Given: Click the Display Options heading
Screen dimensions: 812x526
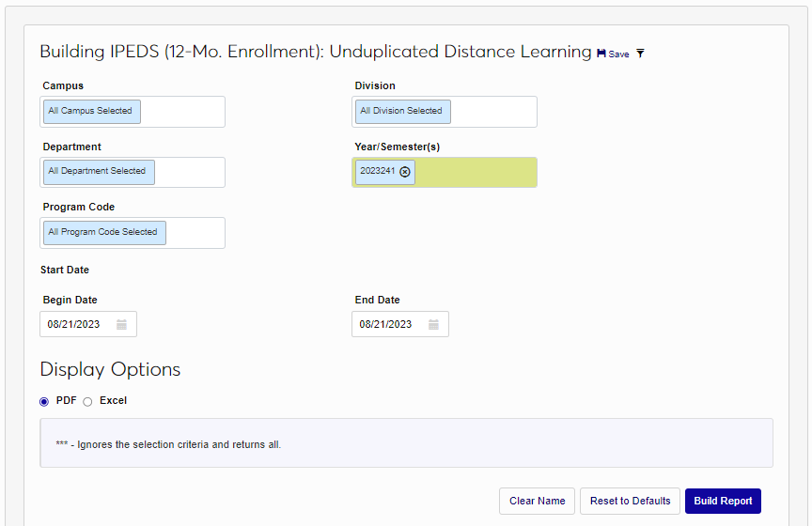Looking at the screenshot, I should point(110,370).
